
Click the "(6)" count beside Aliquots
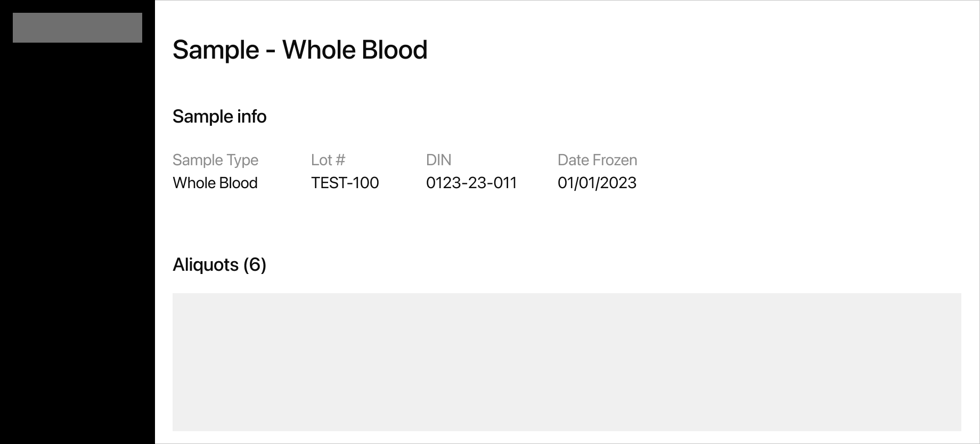(x=255, y=265)
